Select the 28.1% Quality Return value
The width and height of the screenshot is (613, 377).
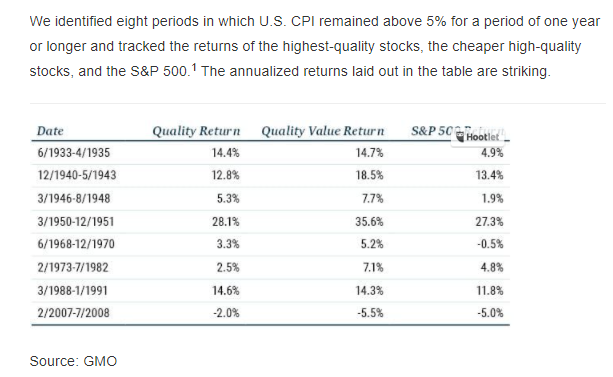pos(226,222)
